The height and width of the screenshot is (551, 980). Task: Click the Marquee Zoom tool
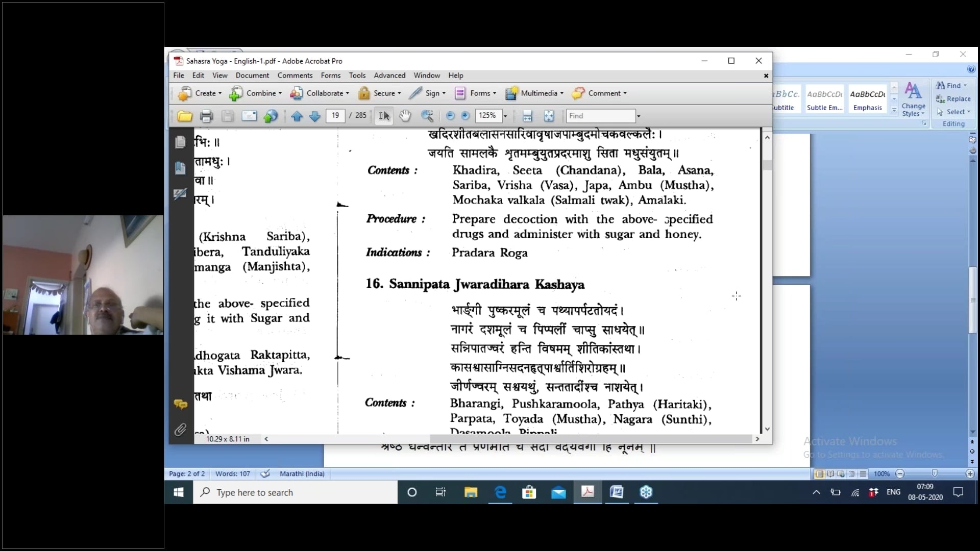[x=427, y=116]
